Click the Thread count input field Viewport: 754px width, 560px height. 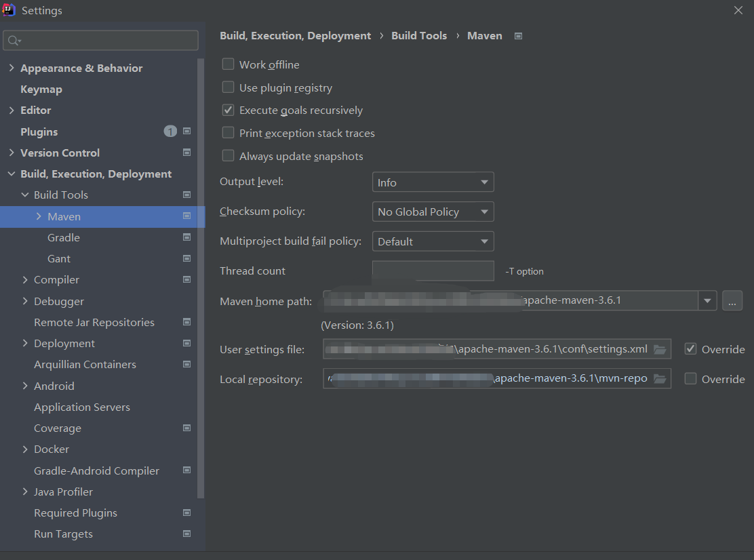pos(433,271)
